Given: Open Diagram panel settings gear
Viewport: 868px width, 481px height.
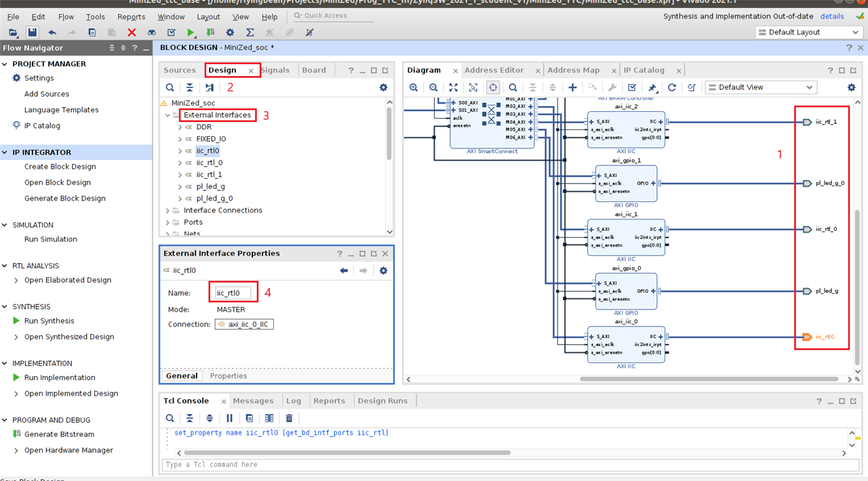Looking at the screenshot, I should (x=852, y=87).
